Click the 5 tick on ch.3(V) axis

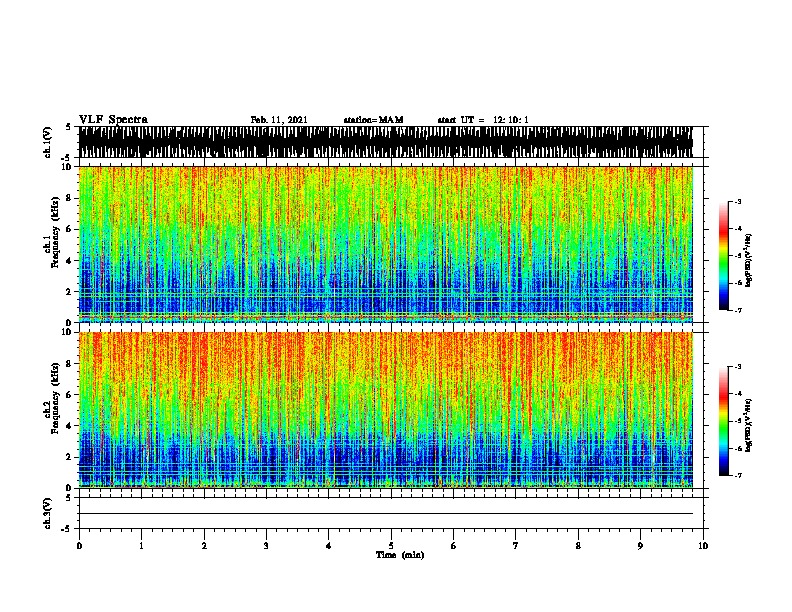69,498
